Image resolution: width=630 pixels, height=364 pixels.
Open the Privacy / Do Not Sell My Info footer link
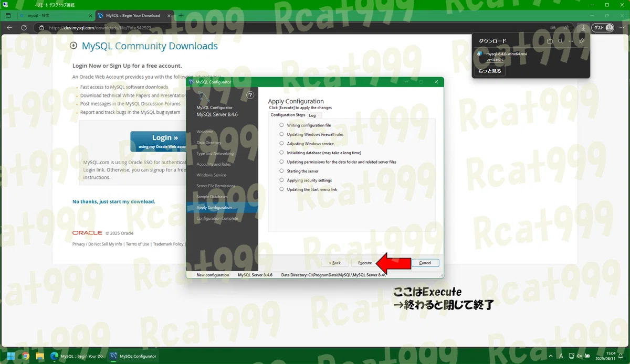point(97,244)
